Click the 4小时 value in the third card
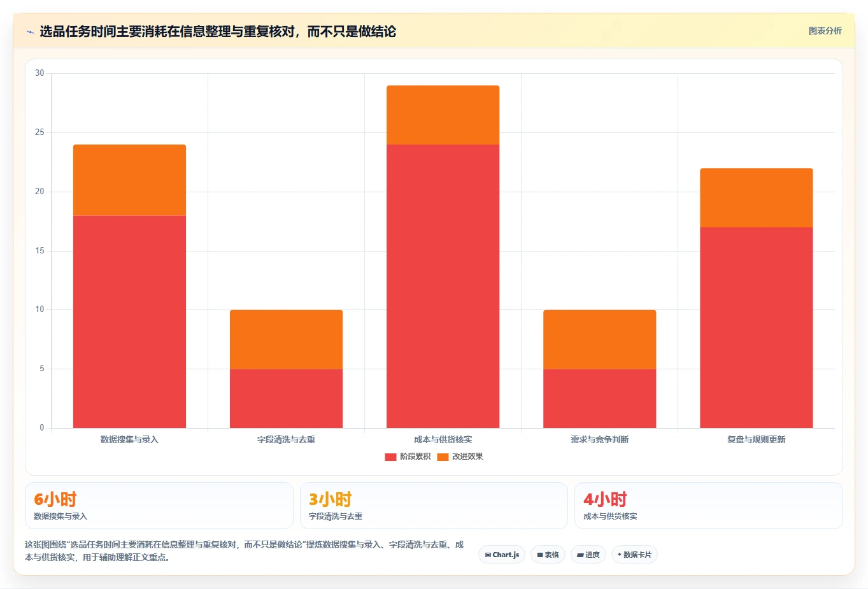The image size is (868, 589). [605, 499]
